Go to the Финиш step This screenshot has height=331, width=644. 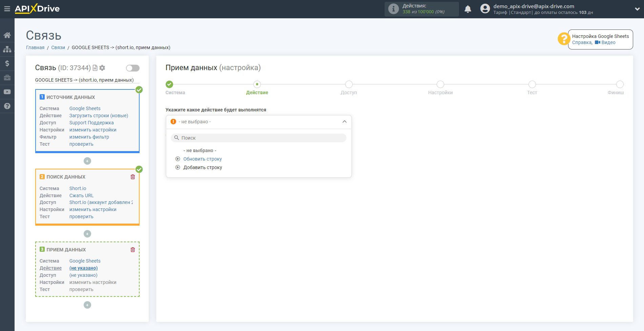coord(620,84)
